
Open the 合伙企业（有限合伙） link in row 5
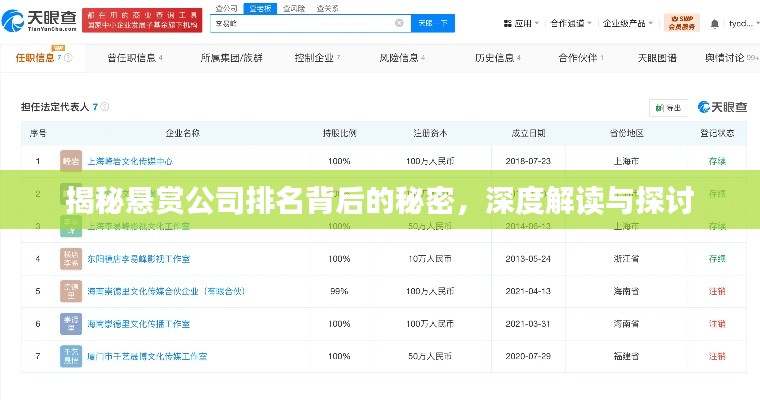(166, 291)
